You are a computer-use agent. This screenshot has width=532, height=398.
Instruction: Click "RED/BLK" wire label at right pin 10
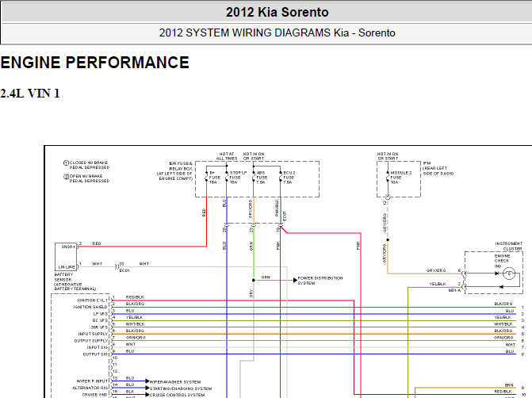(503, 392)
